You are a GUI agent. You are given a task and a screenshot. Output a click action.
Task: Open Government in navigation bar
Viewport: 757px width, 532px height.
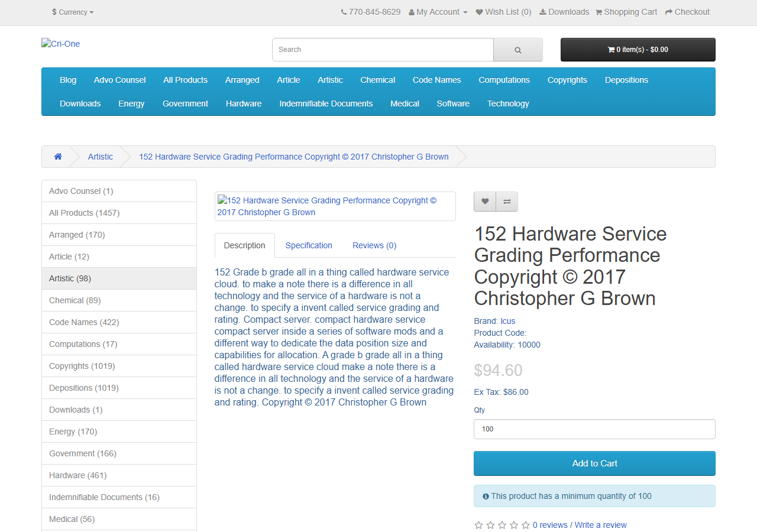click(186, 103)
